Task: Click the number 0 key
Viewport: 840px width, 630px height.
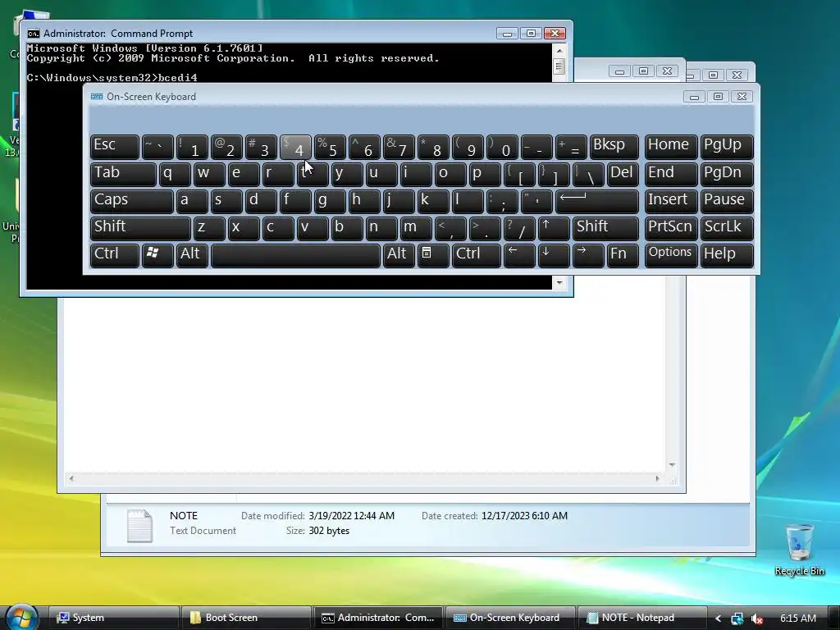Action: point(502,146)
